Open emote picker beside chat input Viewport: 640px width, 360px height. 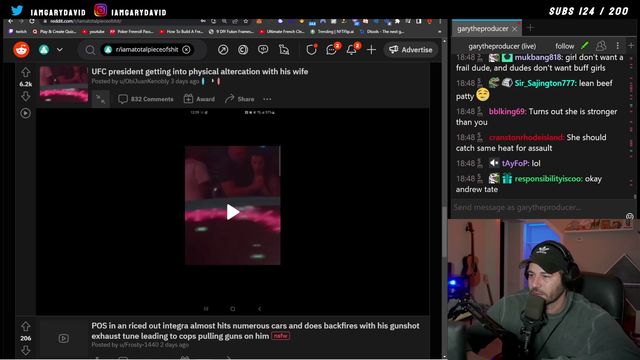[x=630, y=216]
